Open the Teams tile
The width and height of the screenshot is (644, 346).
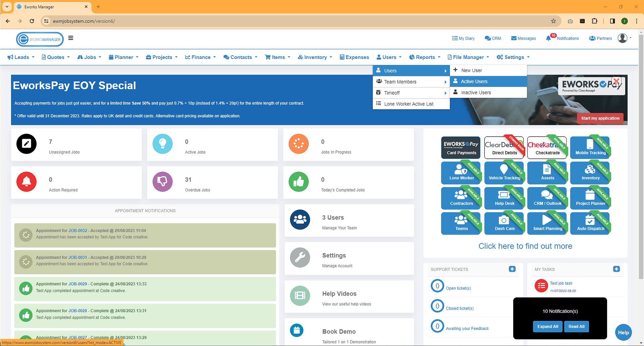[x=461, y=224]
